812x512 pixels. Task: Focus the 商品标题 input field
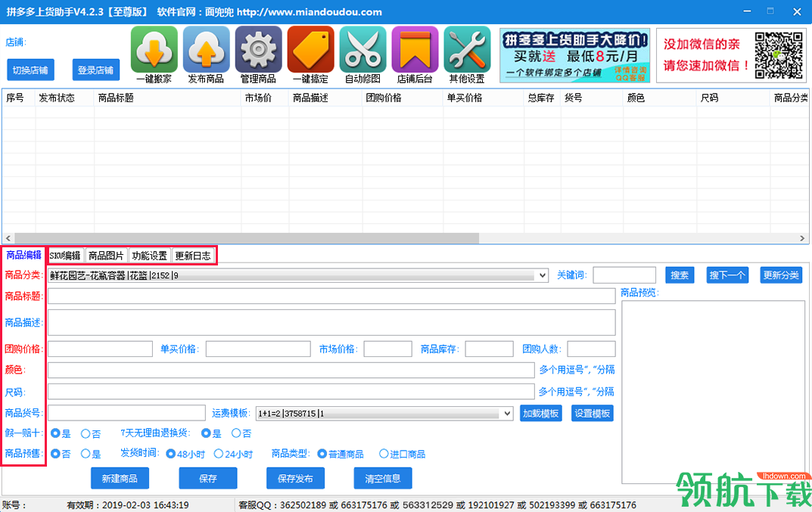331,296
